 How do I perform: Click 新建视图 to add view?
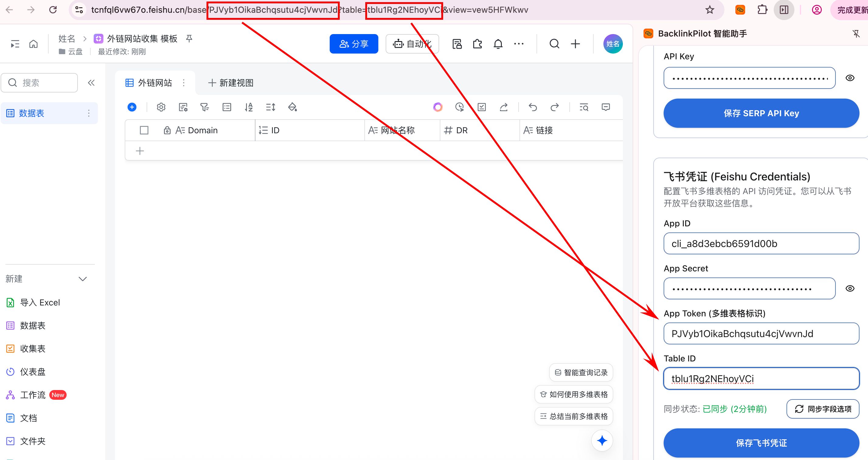coord(231,83)
